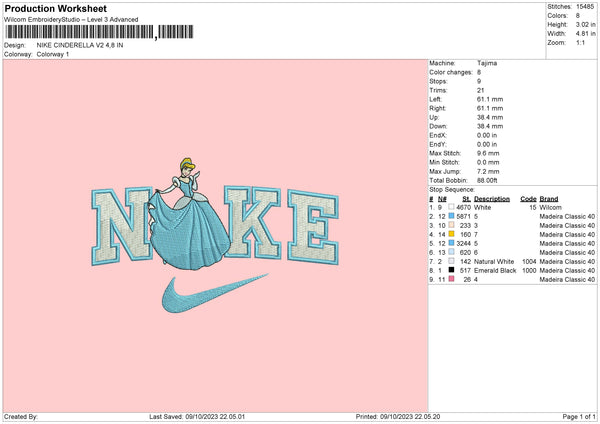Select the "Color changes:" label

[x=451, y=72]
